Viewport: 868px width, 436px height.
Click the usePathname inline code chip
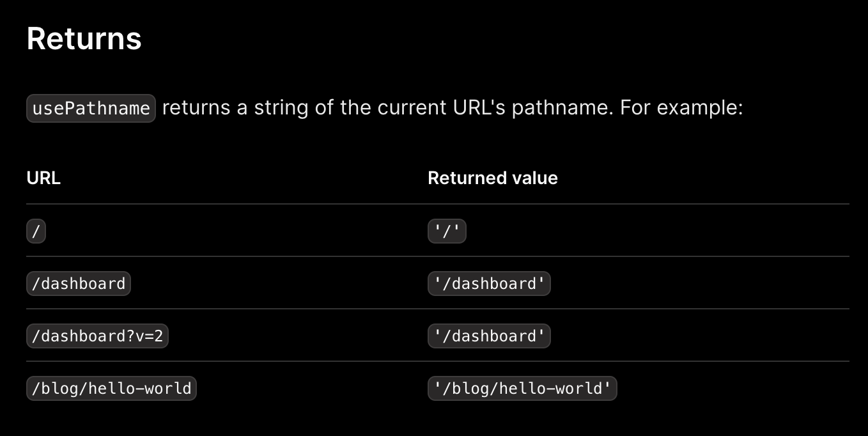click(91, 108)
